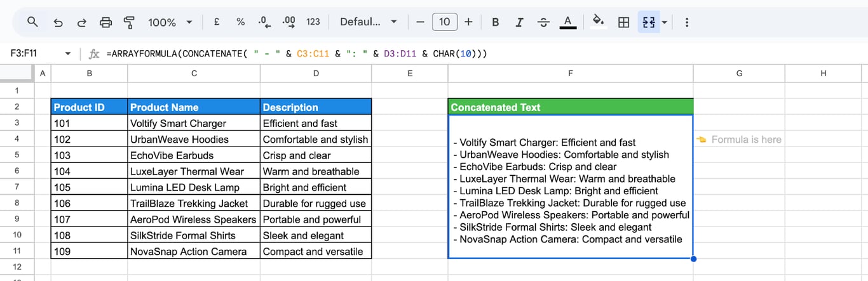Select cell containing EchoVibe Earbuds
868x281 pixels.
194,155
